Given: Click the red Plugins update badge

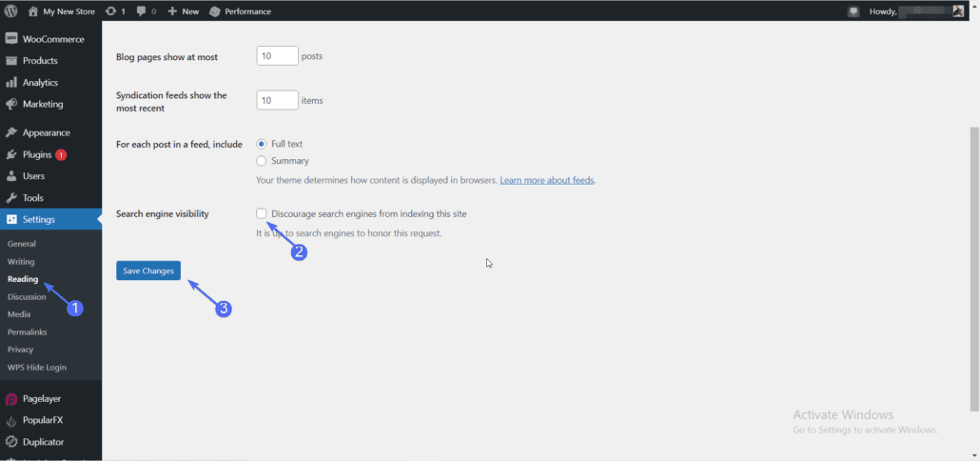Looking at the screenshot, I should click(61, 154).
